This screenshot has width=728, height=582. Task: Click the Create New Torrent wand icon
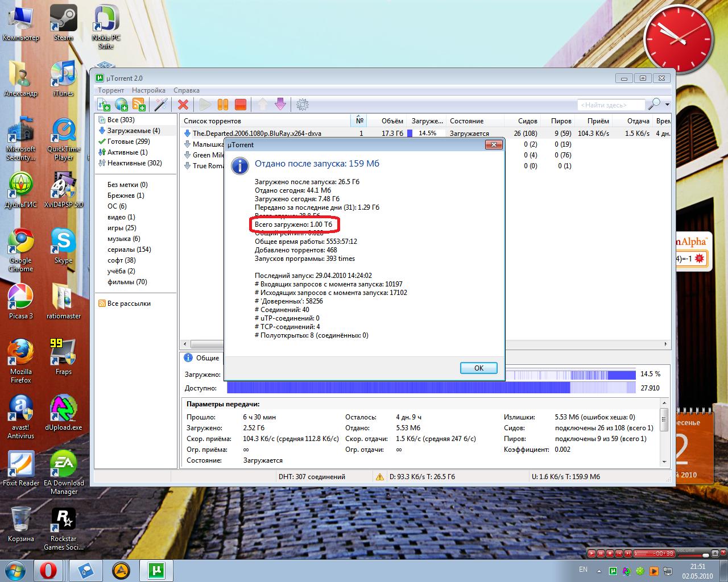pyautogui.click(x=160, y=104)
